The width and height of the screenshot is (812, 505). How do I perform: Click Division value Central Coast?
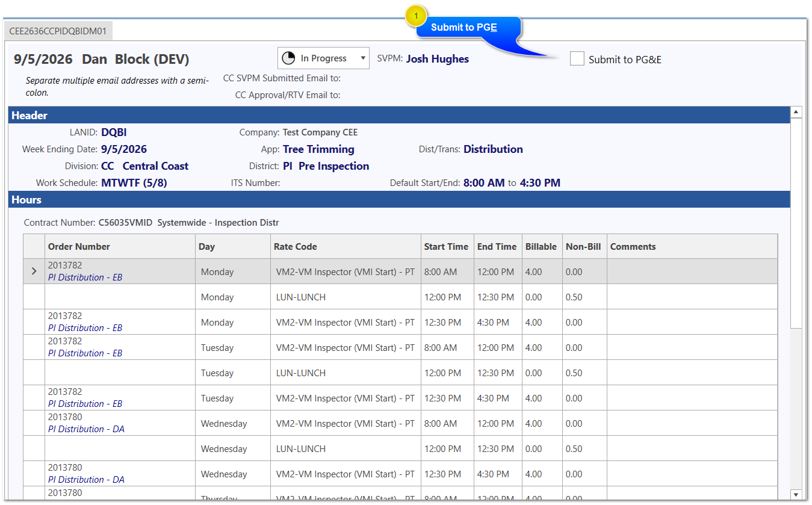pos(155,166)
